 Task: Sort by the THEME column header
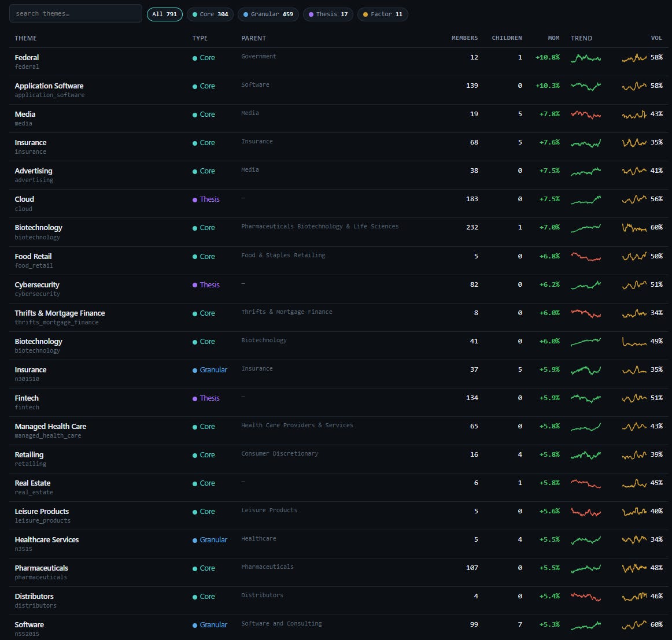[25, 38]
